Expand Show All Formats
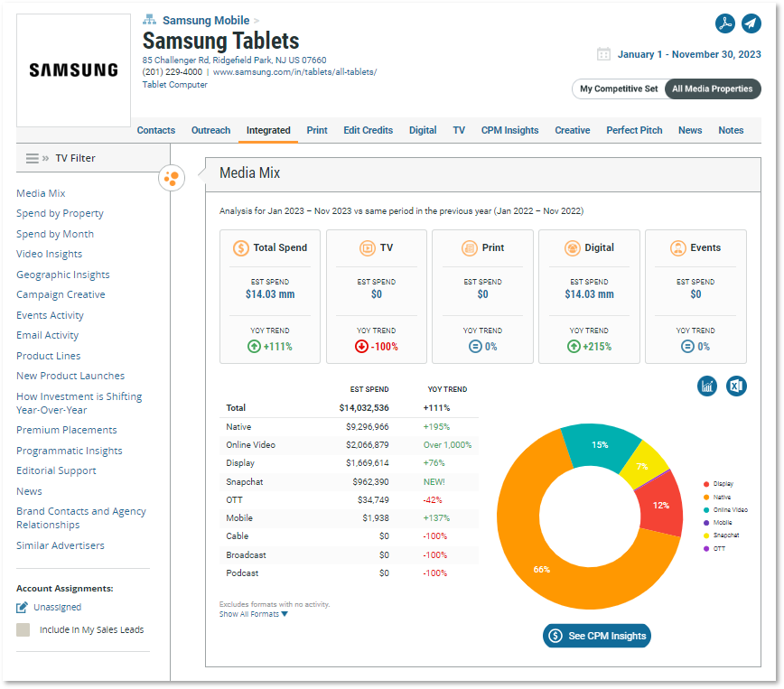 point(254,614)
